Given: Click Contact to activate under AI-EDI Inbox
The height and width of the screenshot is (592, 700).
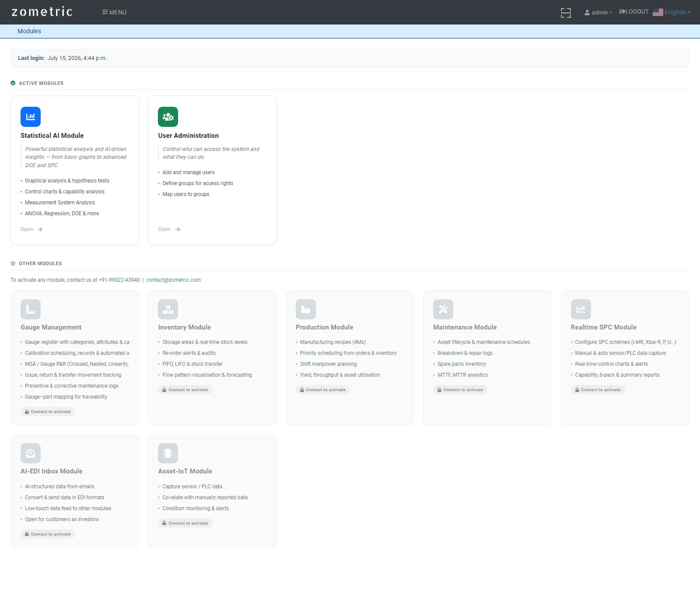Looking at the screenshot, I should [48, 534].
